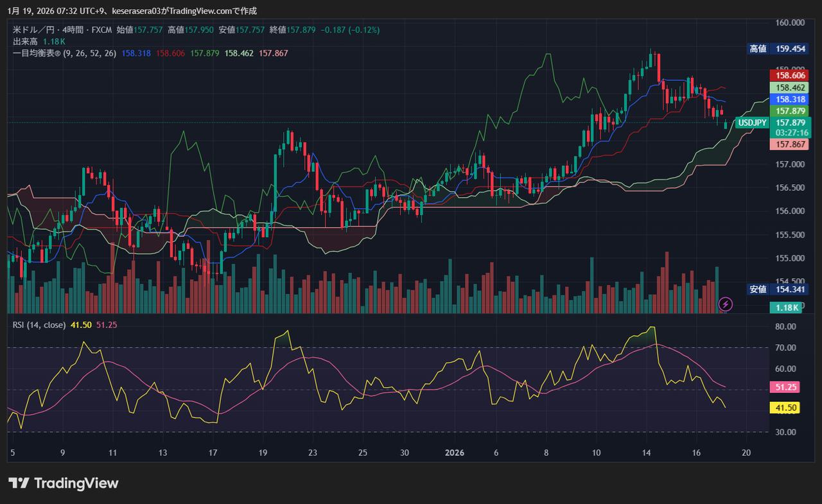The height and width of the screenshot is (504, 822).
Task: Click the 155.500 price axis tick
Action: click(790, 235)
